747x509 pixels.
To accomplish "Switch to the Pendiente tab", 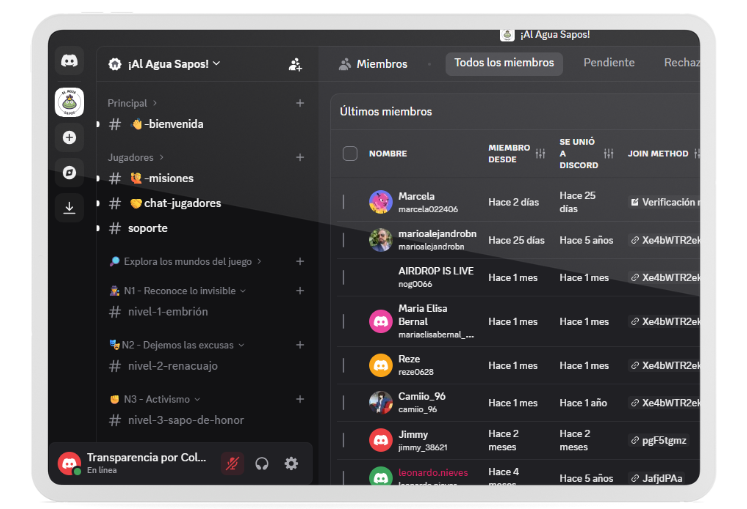I will point(609,63).
